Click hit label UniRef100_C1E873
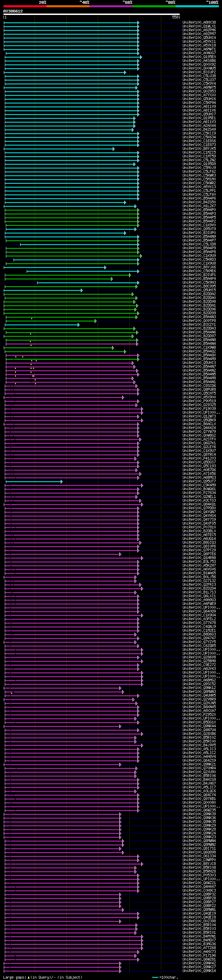Image resolution: width=222 pixels, height=980 pixels. 199,145
